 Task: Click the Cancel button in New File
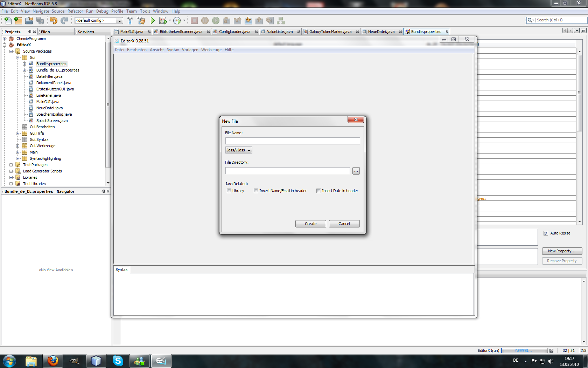pos(344,224)
